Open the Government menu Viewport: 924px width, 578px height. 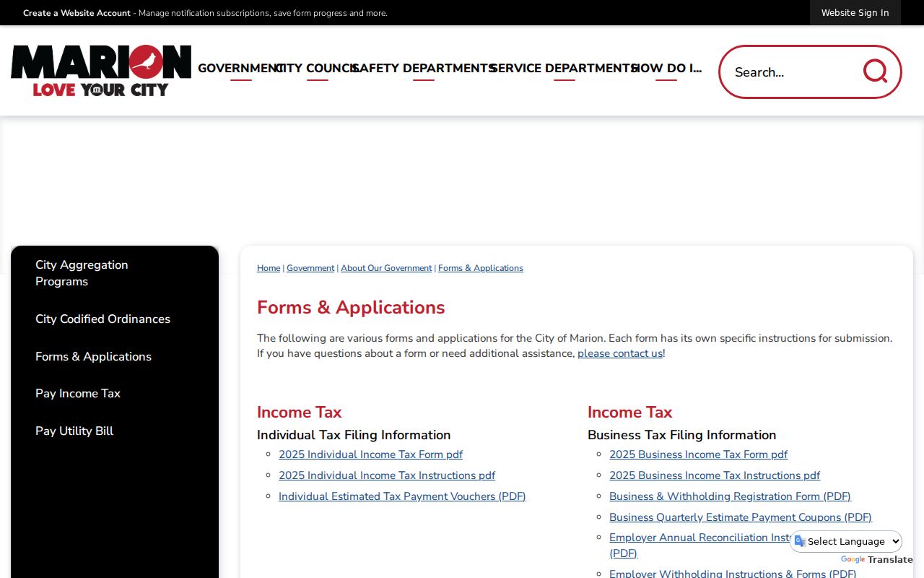point(241,68)
